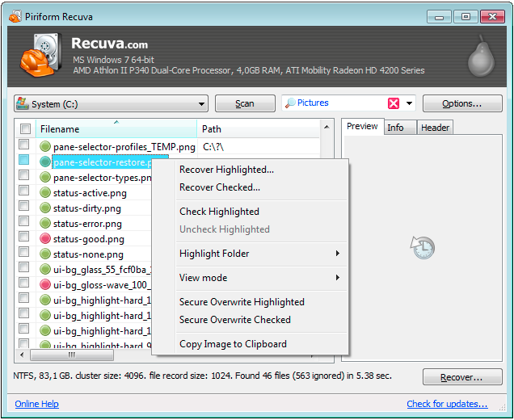Select the status-error.png filename

[x=87, y=224]
